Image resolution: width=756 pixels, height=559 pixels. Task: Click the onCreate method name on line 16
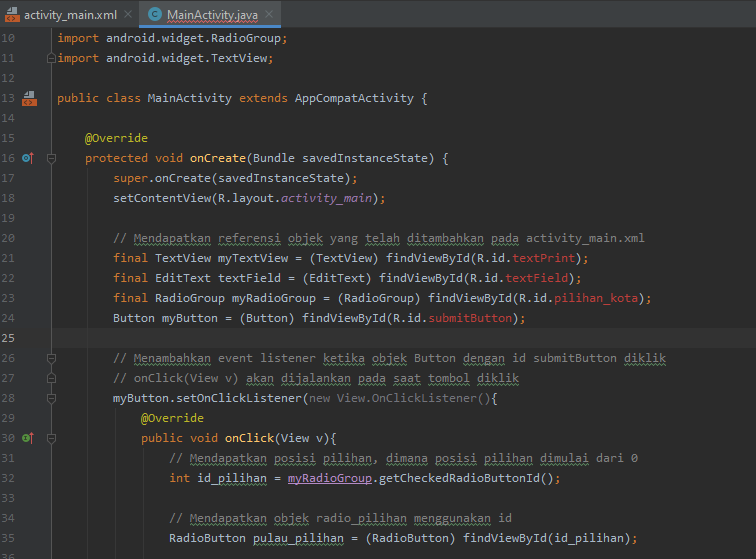point(218,158)
